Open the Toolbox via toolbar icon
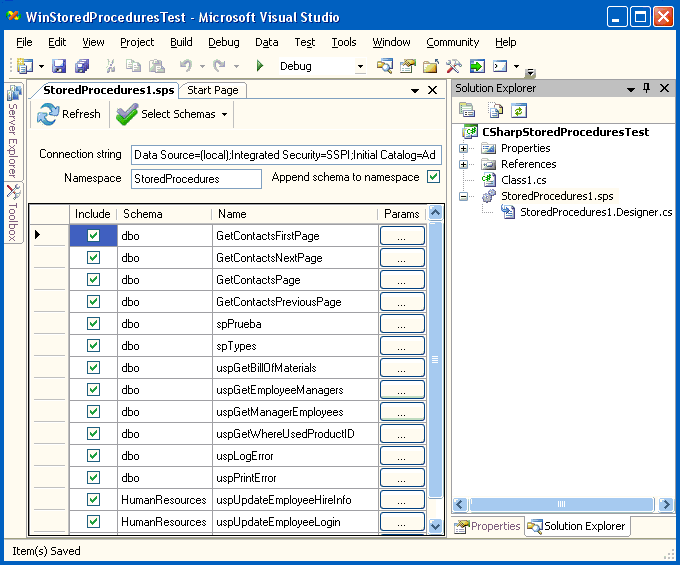 pyautogui.click(x=454, y=66)
